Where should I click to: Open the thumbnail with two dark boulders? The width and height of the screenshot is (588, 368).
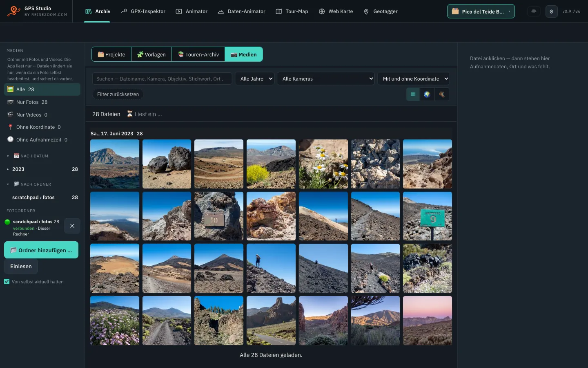click(167, 164)
